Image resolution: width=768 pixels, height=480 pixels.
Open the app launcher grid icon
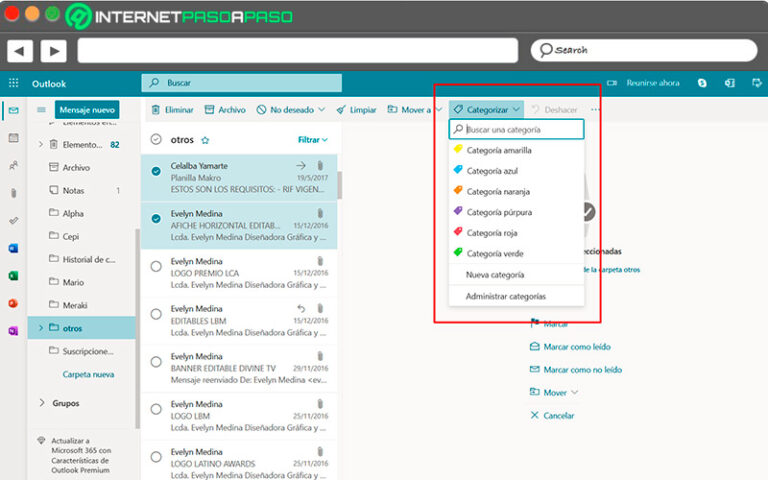tap(14, 83)
